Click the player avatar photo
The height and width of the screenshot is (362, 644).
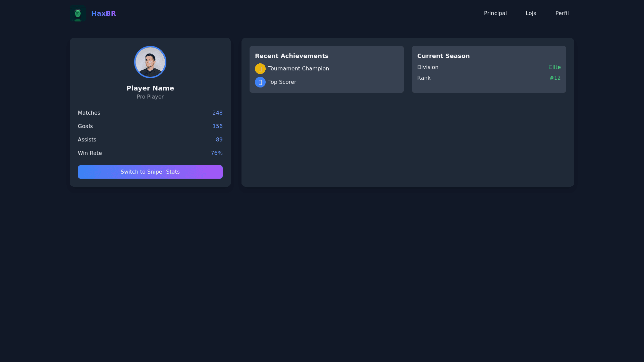pos(150,62)
